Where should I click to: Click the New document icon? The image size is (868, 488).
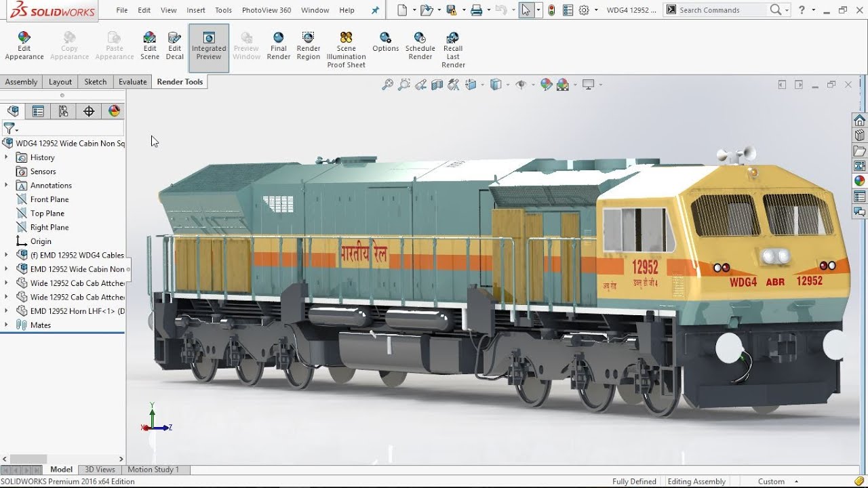point(403,10)
